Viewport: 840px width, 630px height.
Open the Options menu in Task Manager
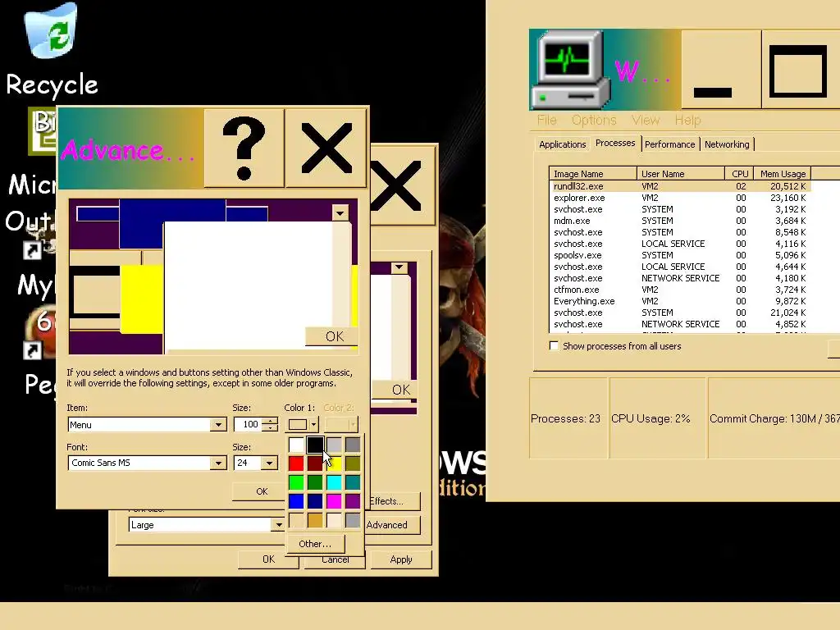point(594,120)
